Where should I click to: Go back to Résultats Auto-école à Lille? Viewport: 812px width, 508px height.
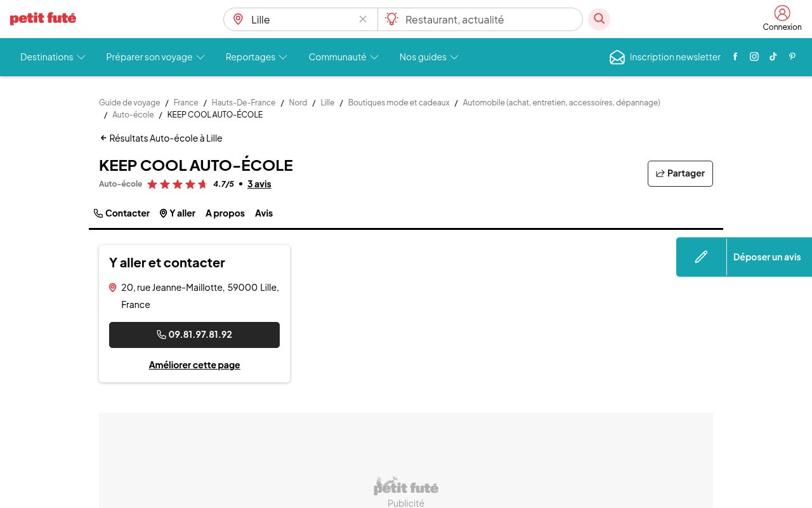161,138
